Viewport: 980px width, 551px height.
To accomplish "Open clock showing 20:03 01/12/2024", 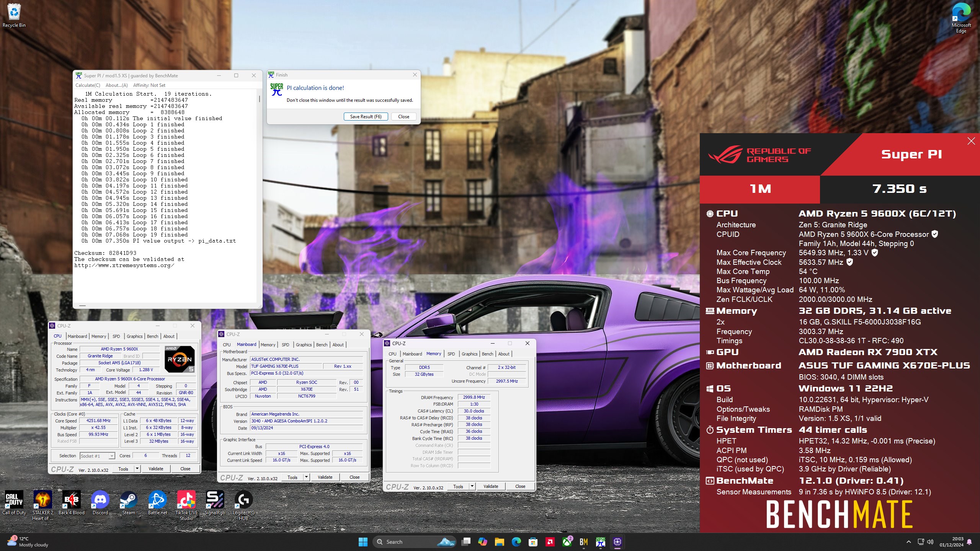I will tap(951, 542).
